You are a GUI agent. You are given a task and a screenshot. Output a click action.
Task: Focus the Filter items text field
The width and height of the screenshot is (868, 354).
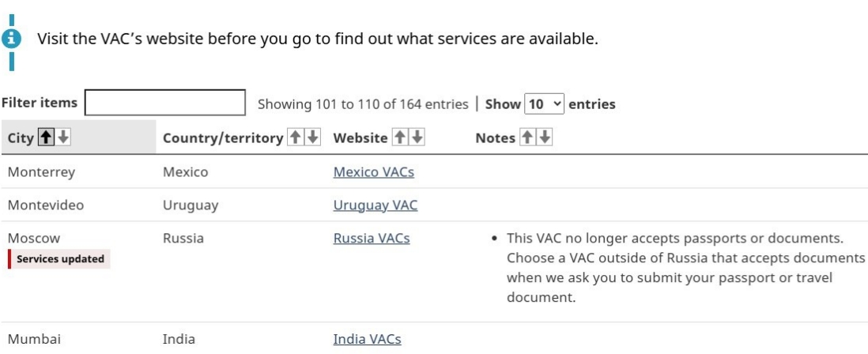(165, 104)
